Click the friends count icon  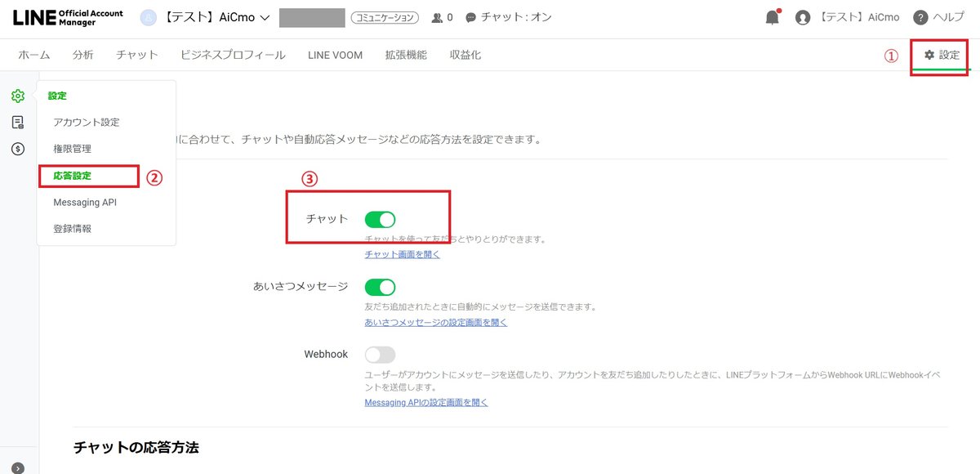[x=437, y=17]
